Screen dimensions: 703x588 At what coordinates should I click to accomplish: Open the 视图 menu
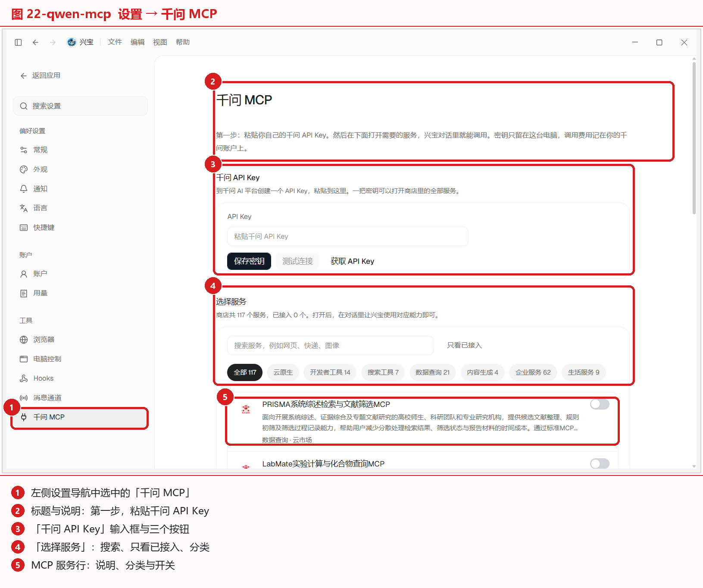[x=160, y=42]
